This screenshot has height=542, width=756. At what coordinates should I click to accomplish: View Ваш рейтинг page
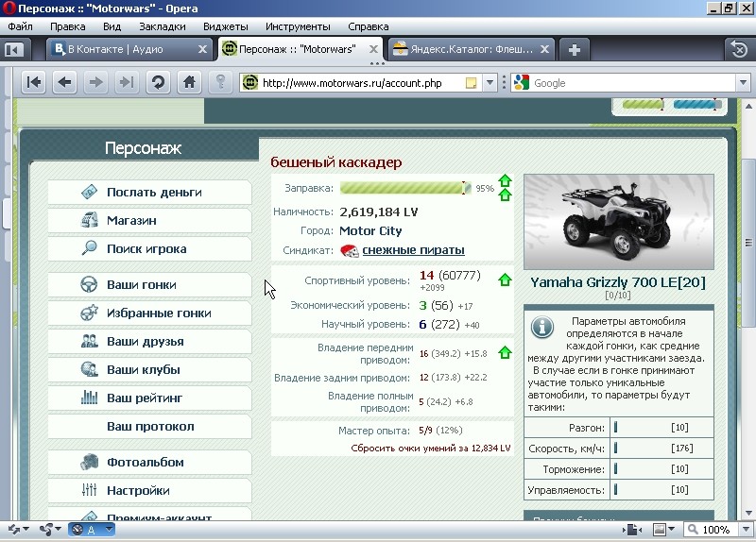point(150,398)
